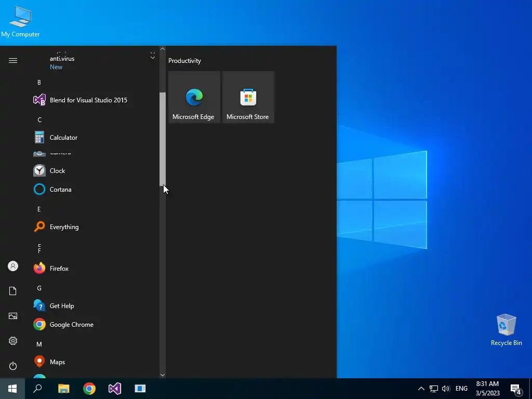Click the Windows Start button
This screenshot has height=399, width=532.
click(12, 389)
